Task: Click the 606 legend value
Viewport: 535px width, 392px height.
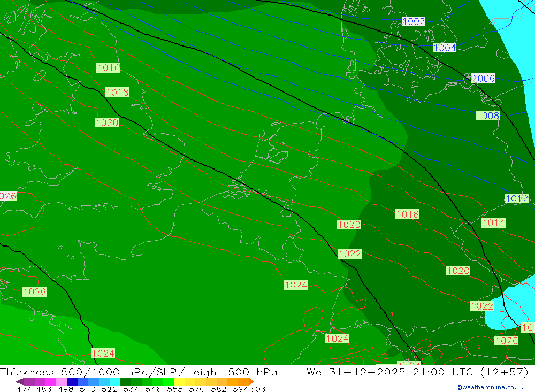Action: click(258, 389)
